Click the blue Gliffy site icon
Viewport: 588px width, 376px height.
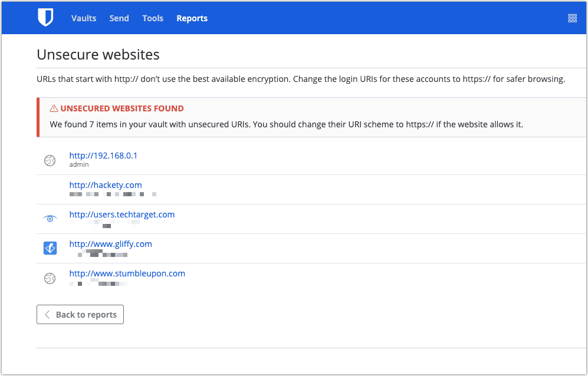tap(50, 248)
